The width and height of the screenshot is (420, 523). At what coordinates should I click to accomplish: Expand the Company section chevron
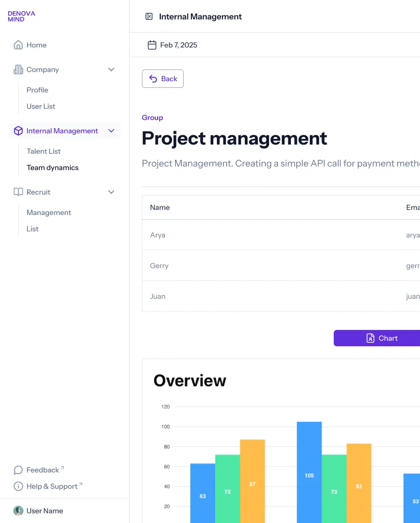(x=111, y=69)
